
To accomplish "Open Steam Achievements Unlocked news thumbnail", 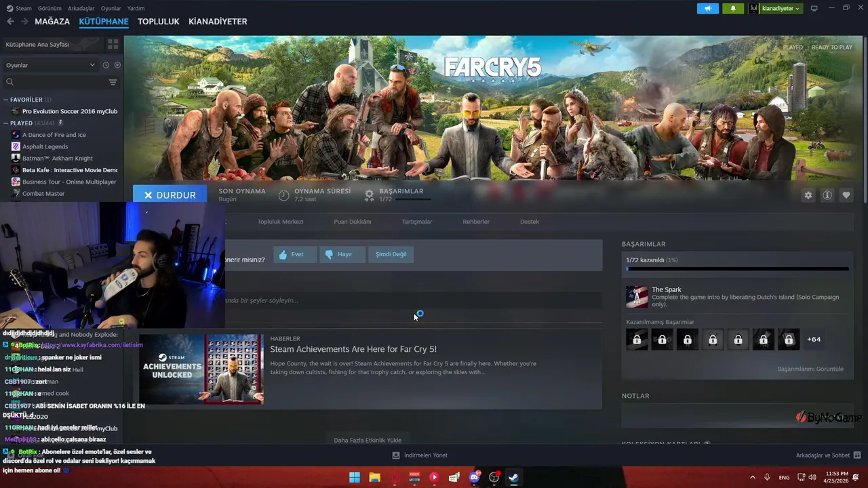I will [201, 369].
